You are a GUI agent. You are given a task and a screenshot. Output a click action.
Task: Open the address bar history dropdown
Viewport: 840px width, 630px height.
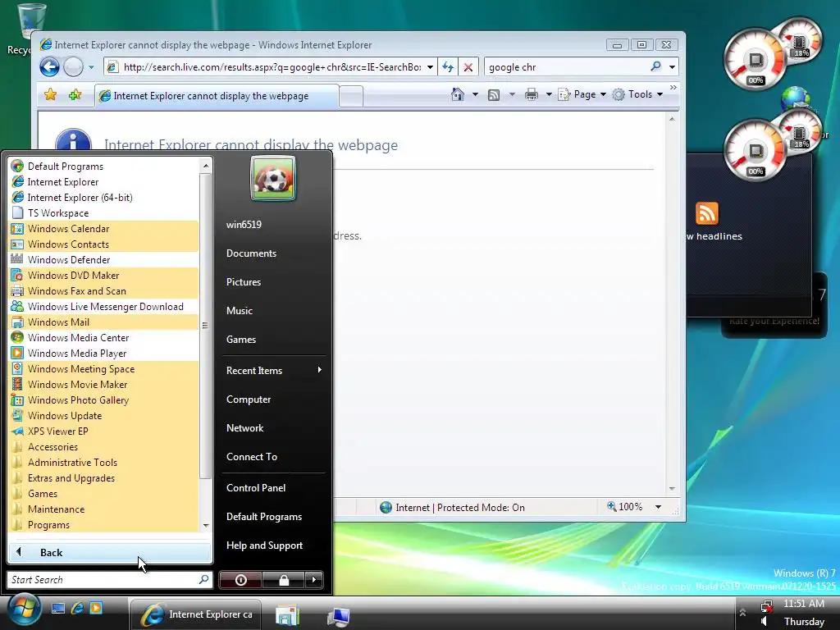[430, 67]
